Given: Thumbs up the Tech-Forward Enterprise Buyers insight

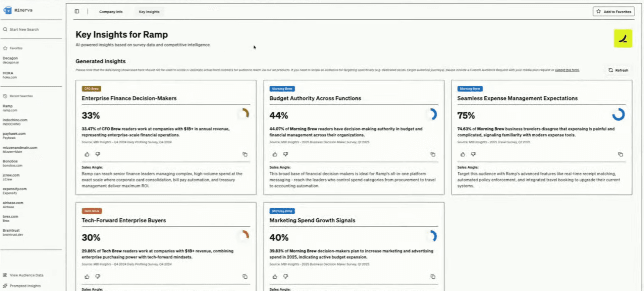Looking at the screenshot, I should click(x=87, y=277).
